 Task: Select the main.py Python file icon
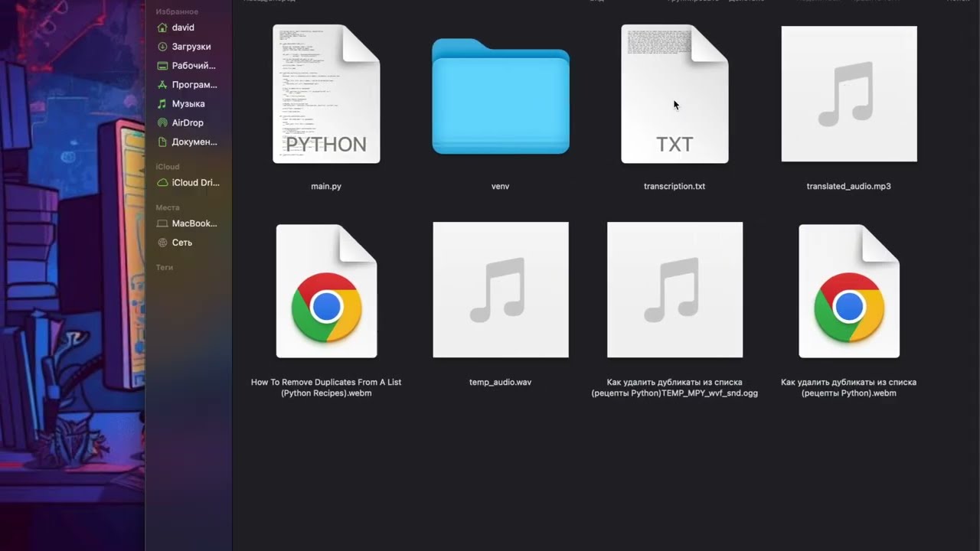(x=326, y=93)
